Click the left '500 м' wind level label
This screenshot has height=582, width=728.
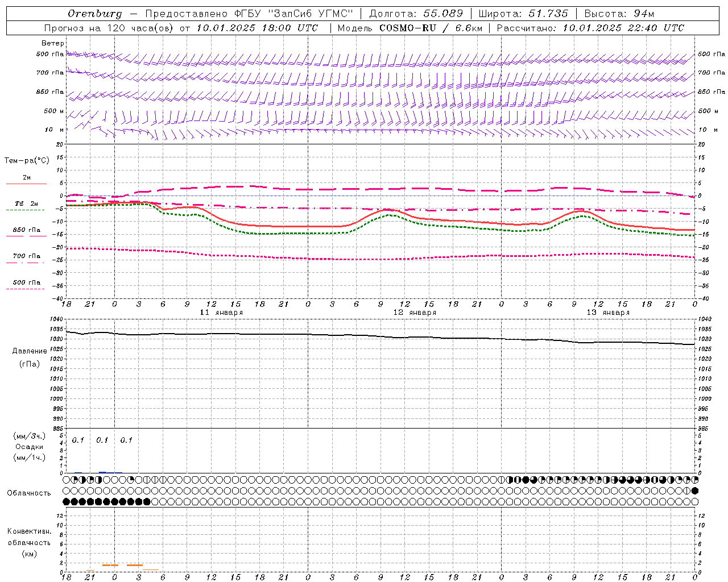tap(54, 111)
